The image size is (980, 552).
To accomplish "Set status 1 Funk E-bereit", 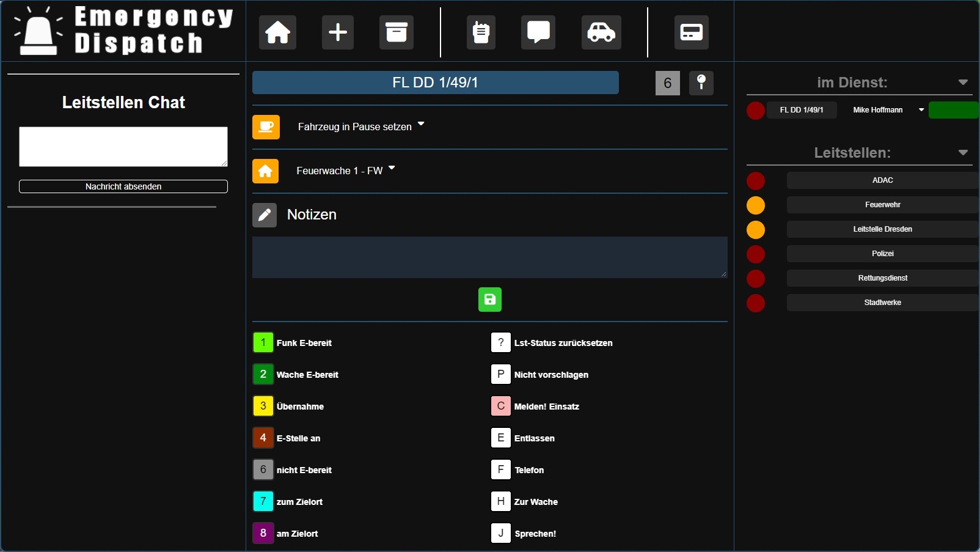I will [263, 343].
